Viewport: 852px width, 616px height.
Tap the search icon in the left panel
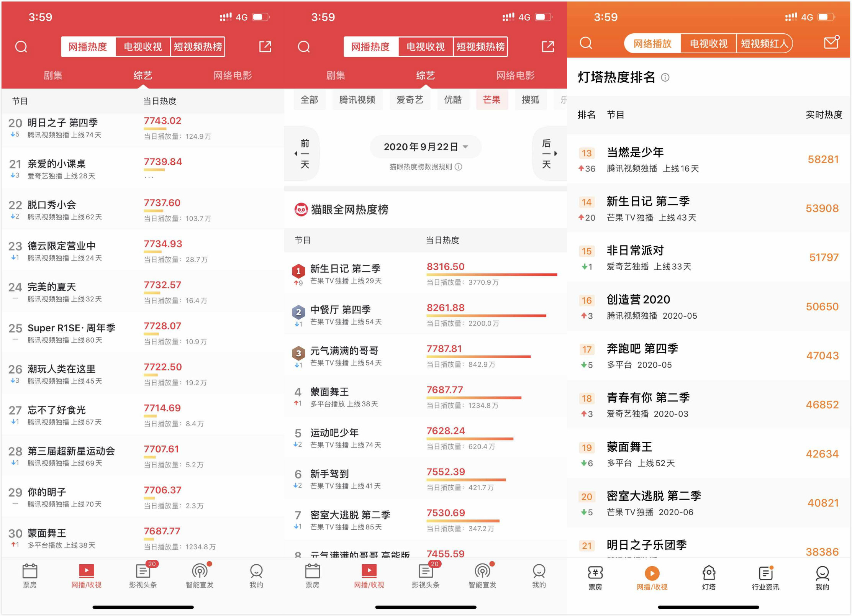pos(21,47)
